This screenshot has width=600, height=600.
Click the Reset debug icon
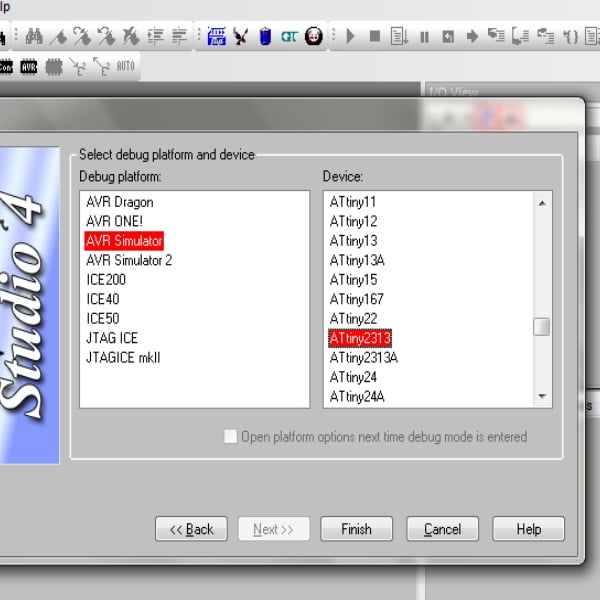(448, 37)
